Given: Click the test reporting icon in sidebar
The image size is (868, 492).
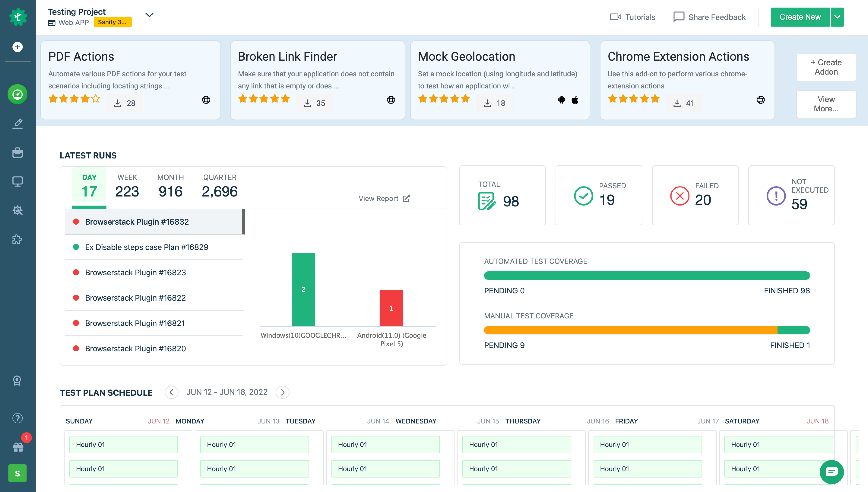Looking at the screenshot, I should (17, 181).
